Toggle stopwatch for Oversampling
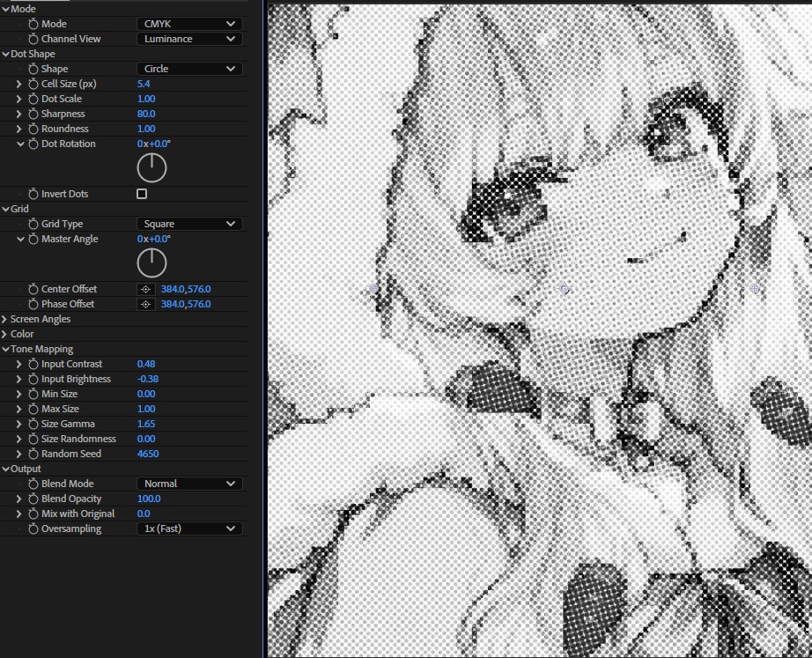Screen dimensions: 812x658 tap(33, 529)
